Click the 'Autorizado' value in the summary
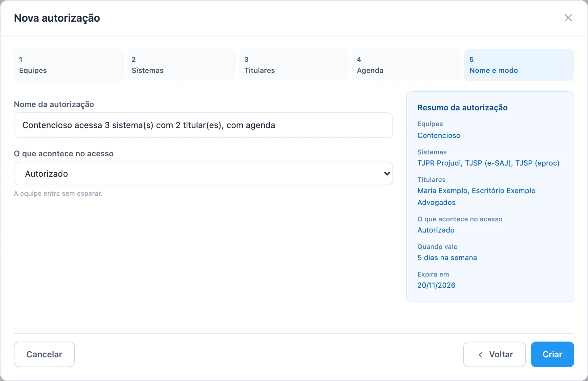The height and width of the screenshot is (381, 588). 436,230
